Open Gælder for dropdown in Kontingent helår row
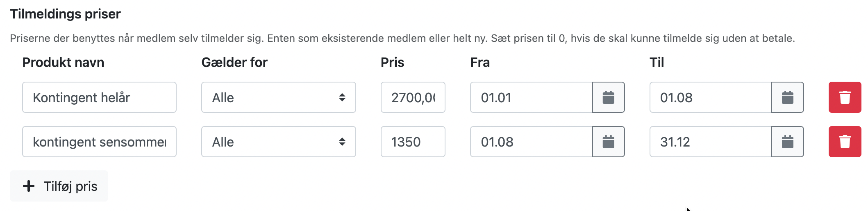Image resolution: width=868 pixels, height=211 pixels. (x=278, y=98)
